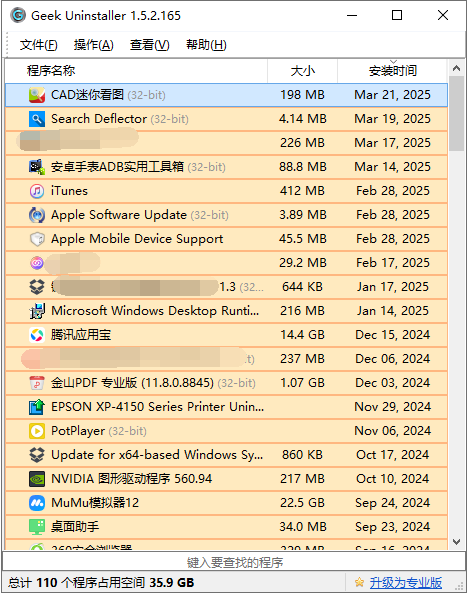Click the 14.4 GB size cell
This screenshot has height=595, width=469.
[x=302, y=335]
